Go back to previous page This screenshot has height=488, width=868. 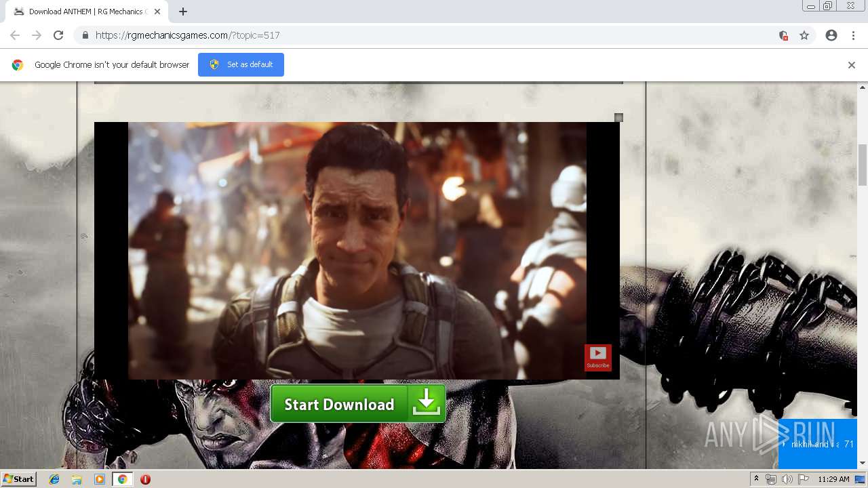[x=15, y=35]
